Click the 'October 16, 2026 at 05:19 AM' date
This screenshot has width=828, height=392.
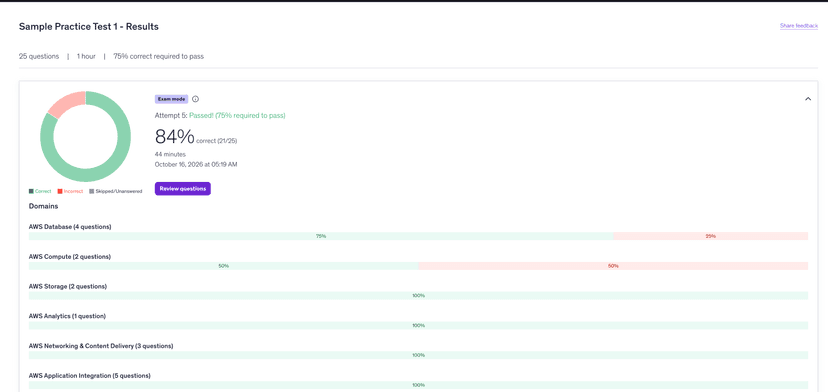[196, 164]
